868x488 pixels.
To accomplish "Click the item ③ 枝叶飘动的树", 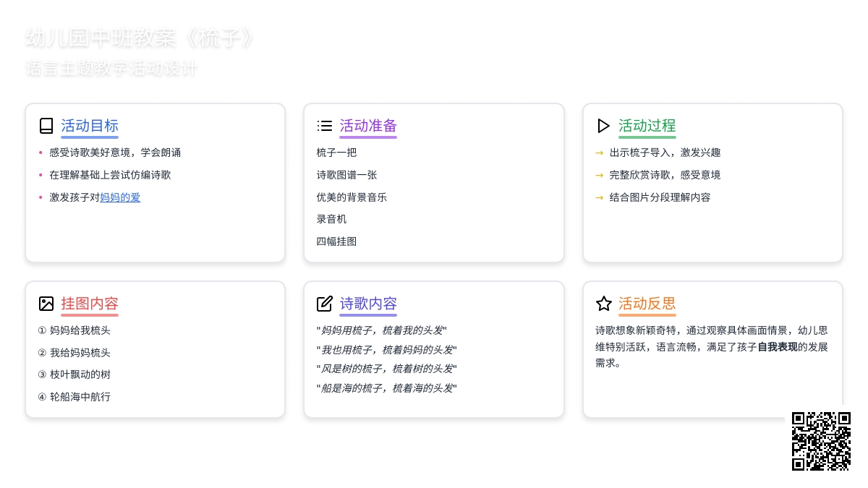I will (74, 374).
